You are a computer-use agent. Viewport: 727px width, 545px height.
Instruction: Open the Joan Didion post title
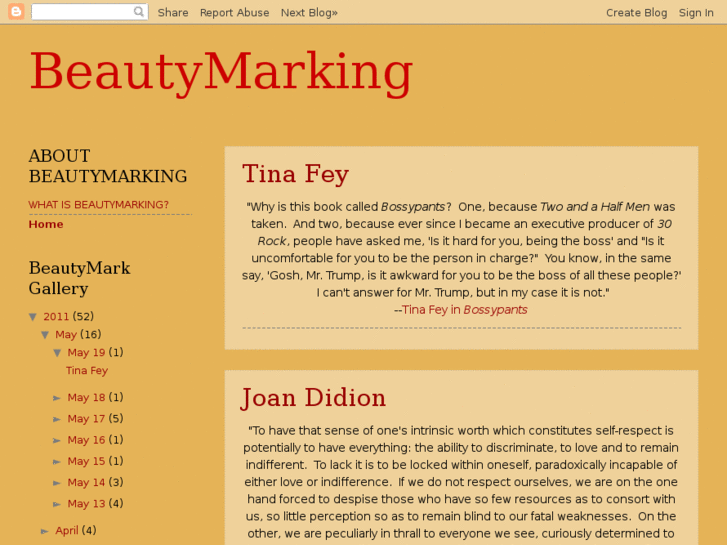click(314, 398)
